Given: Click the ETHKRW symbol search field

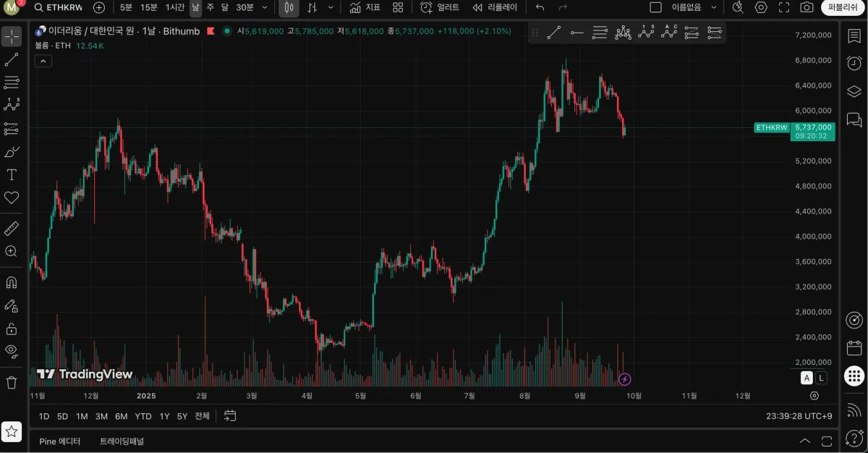Looking at the screenshot, I should coord(59,7).
